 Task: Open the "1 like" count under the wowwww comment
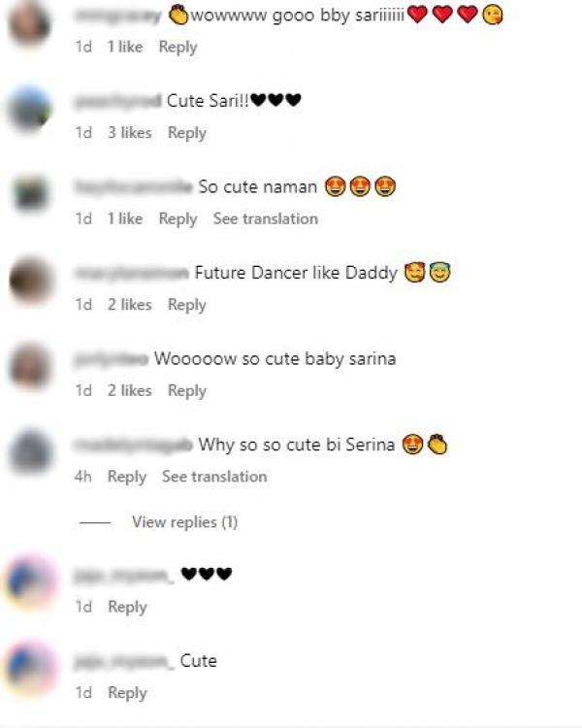(x=125, y=47)
